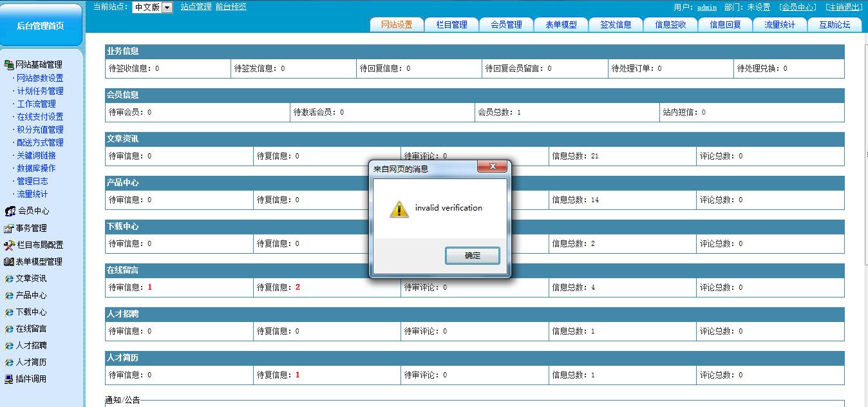Image resolution: width=868 pixels, height=407 pixels.
Task: Click the admin username link
Action: pyautogui.click(x=706, y=8)
